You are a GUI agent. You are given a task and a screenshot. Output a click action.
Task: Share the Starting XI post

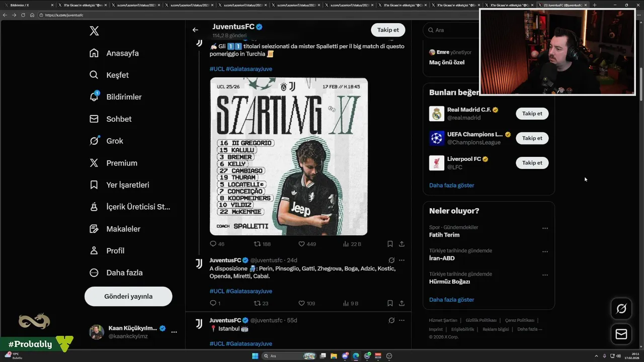coord(401,244)
